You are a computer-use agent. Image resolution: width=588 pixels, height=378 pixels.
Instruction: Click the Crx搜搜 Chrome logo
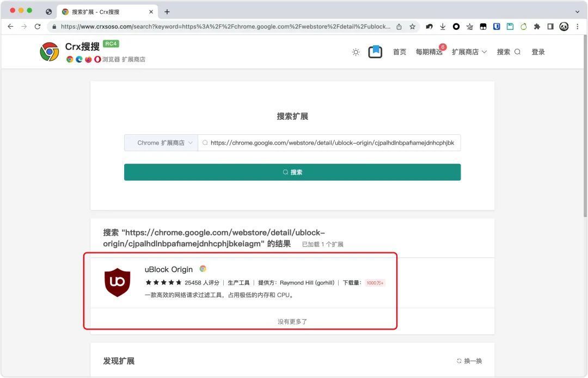pyautogui.click(x=50, y=52)
